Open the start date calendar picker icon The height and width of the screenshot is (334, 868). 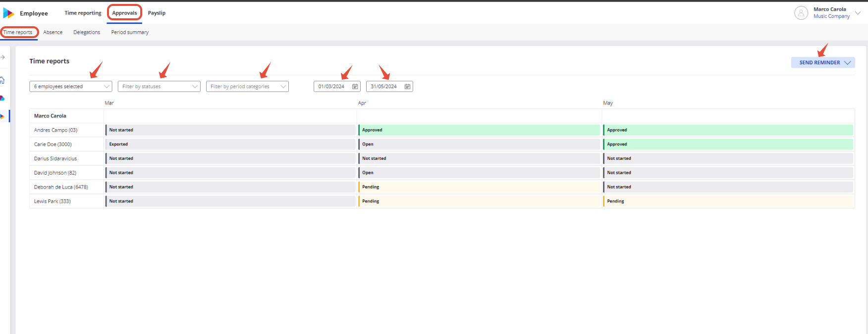point(355,87)
